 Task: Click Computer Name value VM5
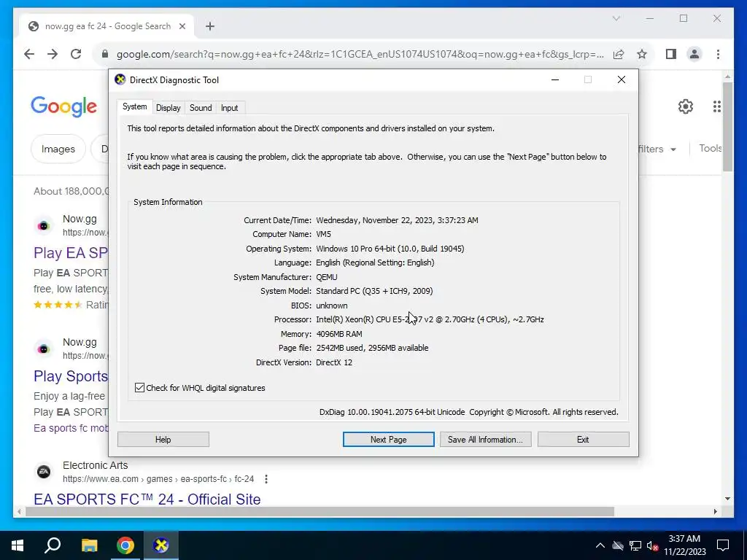[323, 234]
